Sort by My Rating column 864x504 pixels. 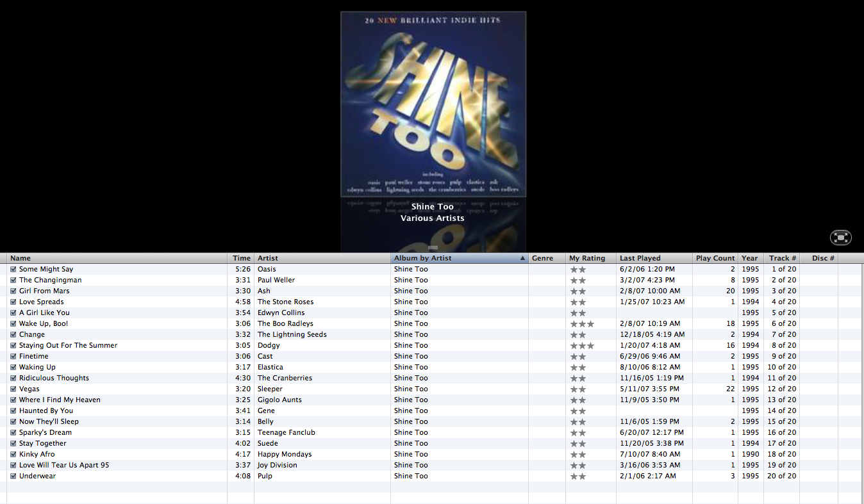(591, 258)
